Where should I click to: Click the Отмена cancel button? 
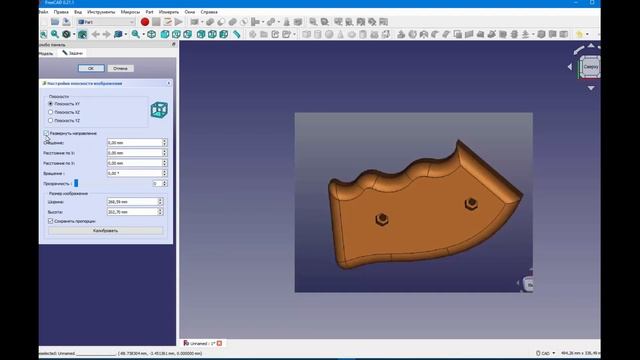pos(120,68)
